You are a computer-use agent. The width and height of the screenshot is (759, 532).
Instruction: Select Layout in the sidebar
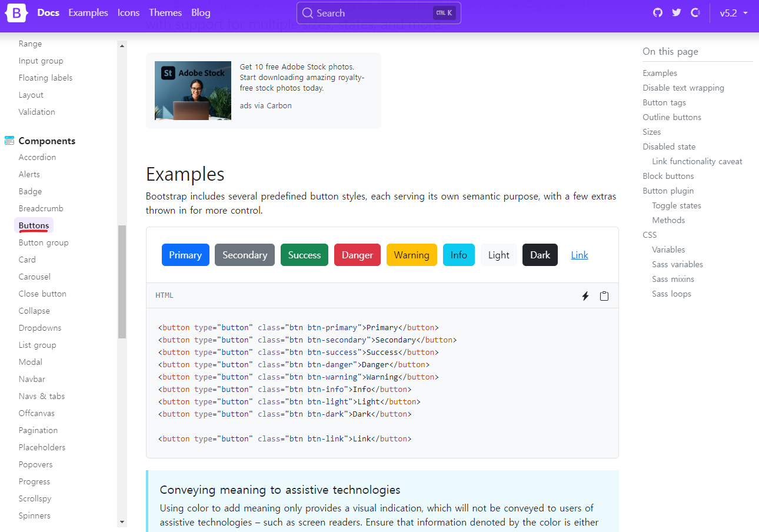coord(31,95)
